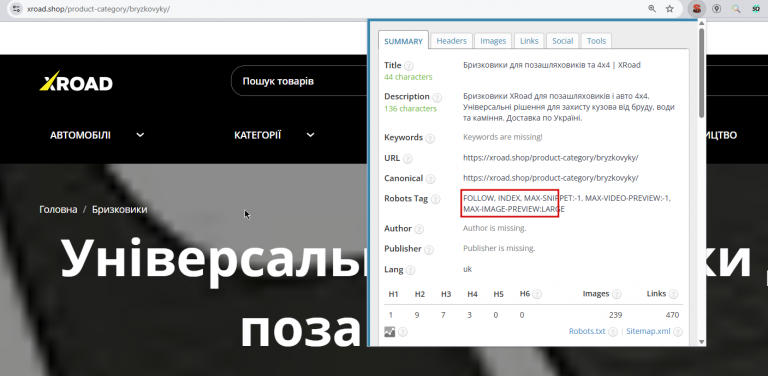Expand the КАТЕГОРІЇ menu chevron
The width and height of the screenshot is (768, 376).
(311, 135)
